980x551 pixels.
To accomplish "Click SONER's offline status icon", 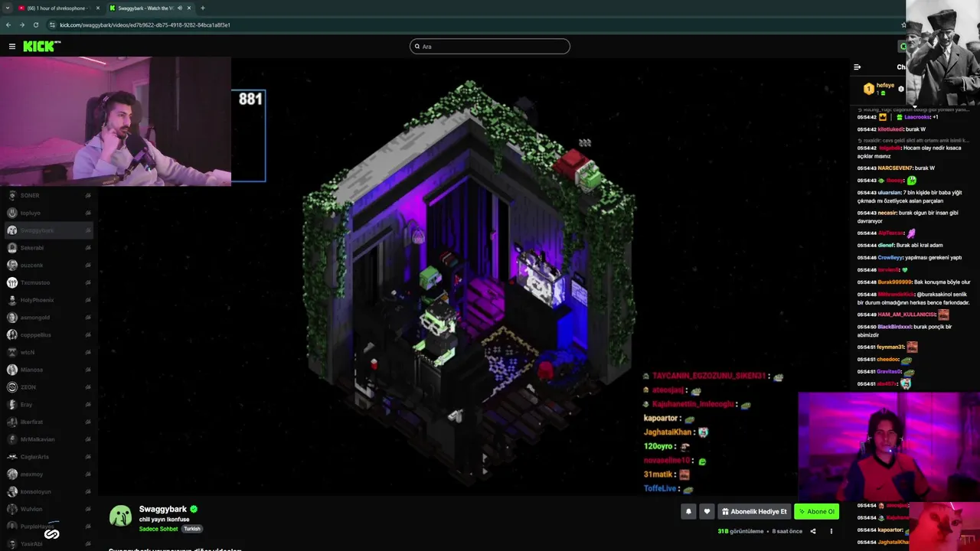I will tap(88, 195).
